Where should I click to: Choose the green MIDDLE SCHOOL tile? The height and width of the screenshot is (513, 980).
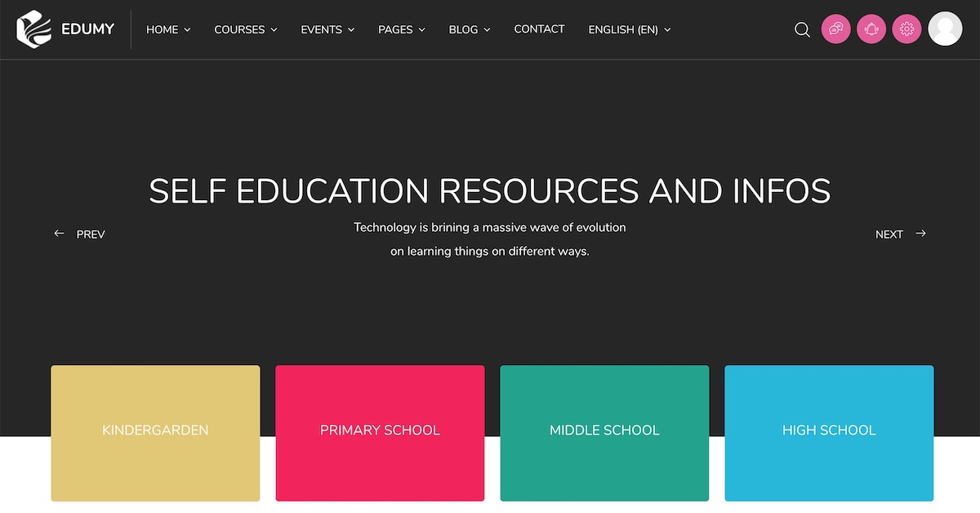click(604, 432)
